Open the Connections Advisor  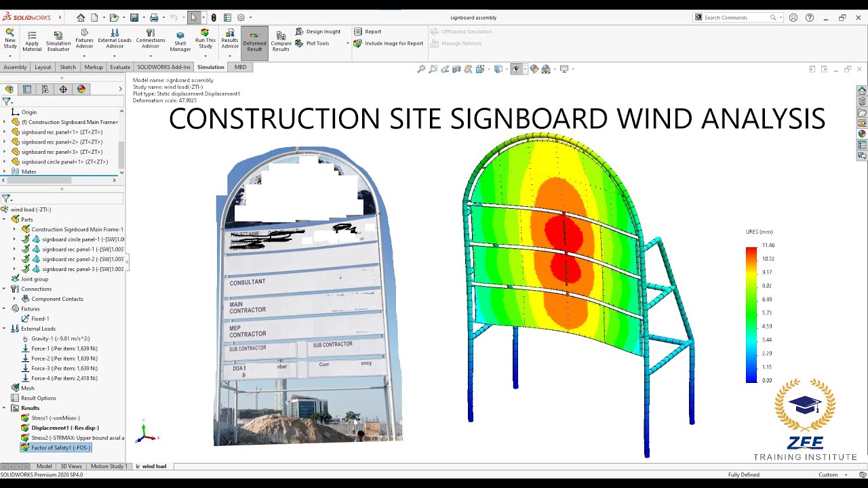(151, 39)
